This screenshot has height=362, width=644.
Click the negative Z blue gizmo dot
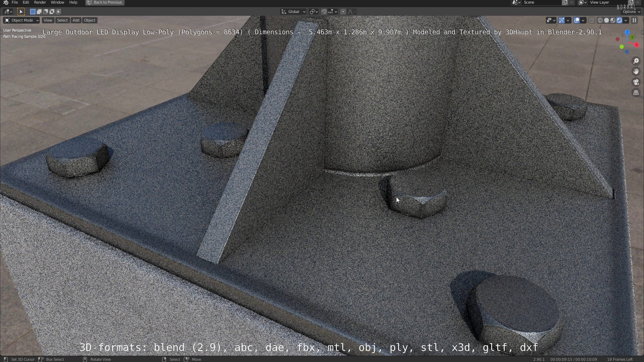627,52
